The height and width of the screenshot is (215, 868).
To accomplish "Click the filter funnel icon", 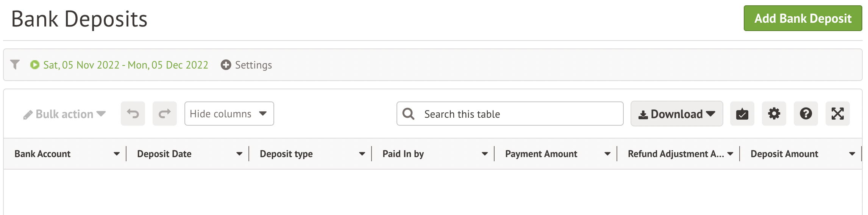I will pos(15,65).
